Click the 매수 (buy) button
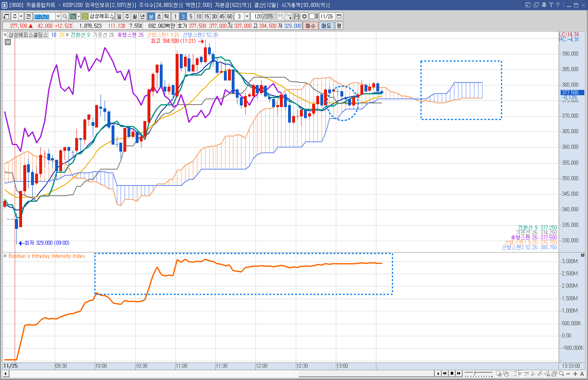Image resolution: width=588 pixels, height=380 pixels. 311,26
